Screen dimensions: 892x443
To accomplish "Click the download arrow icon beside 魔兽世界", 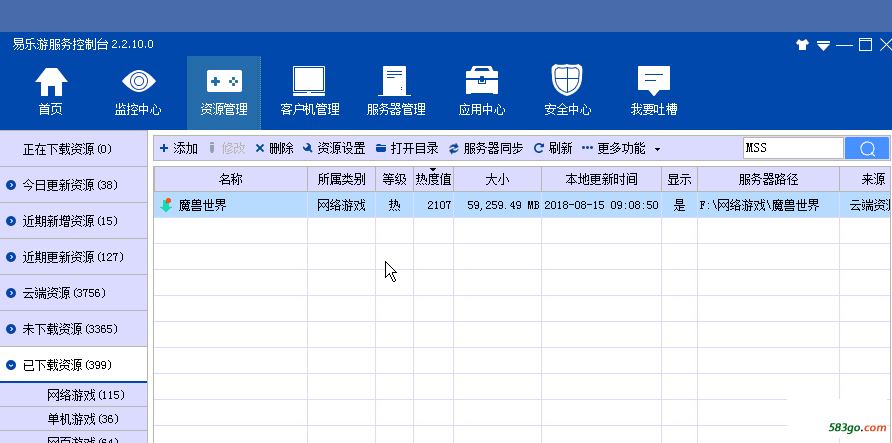I will point(166,205).
